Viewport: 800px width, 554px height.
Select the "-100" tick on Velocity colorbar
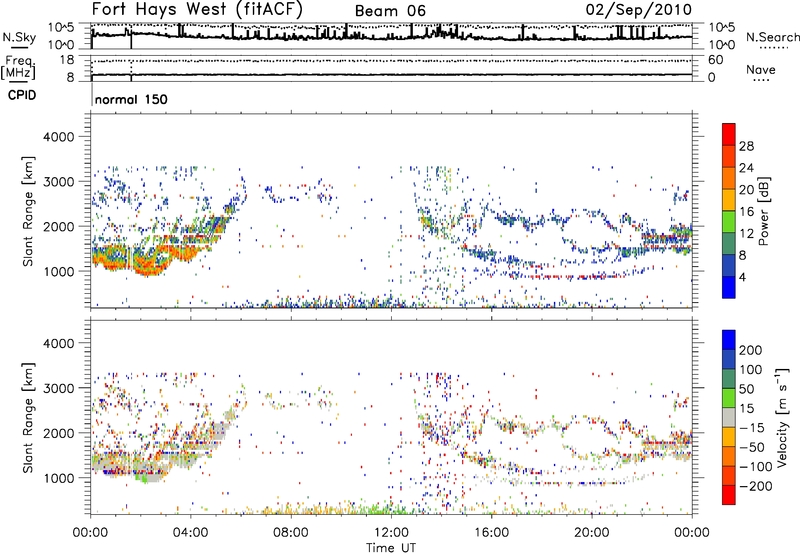click(756, 466)
